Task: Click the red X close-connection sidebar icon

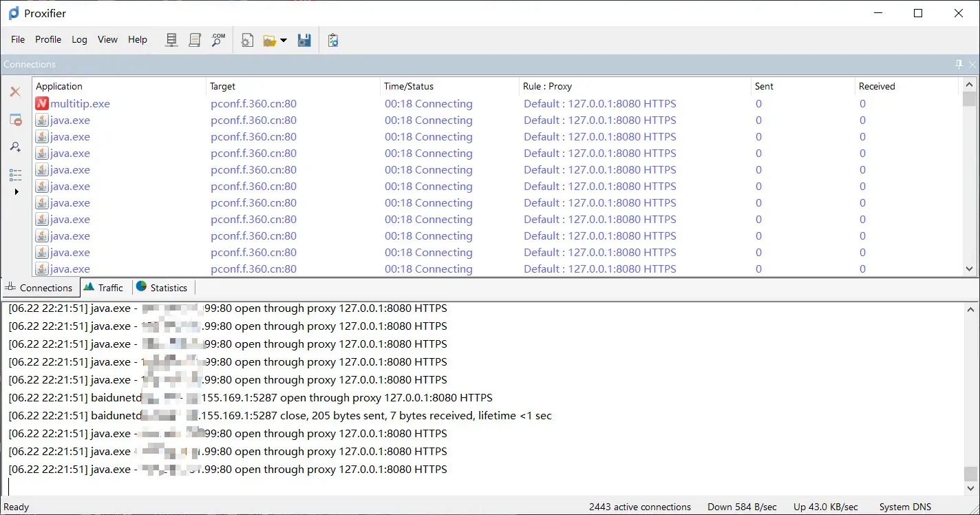Action: [x=15, y=92]
